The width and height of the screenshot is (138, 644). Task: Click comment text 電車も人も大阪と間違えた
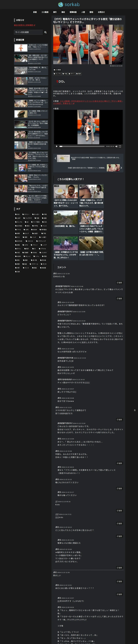coord(69,543)
